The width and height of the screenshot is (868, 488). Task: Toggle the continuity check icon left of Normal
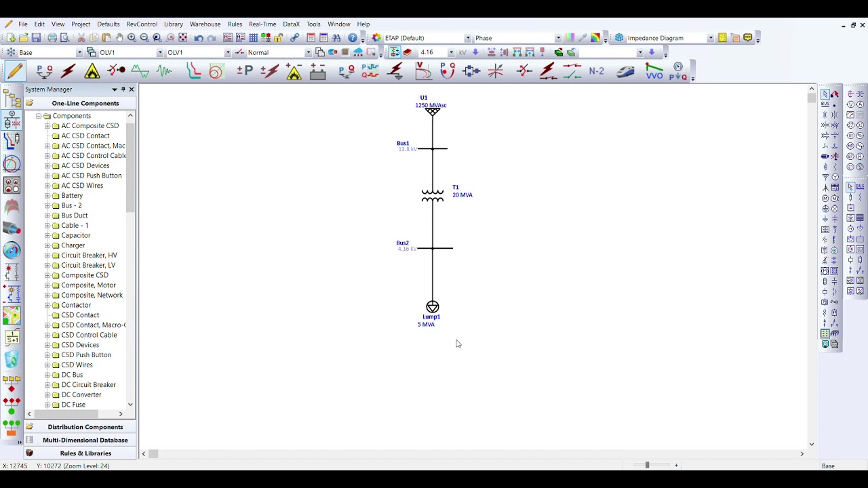[x=240, y=52]
